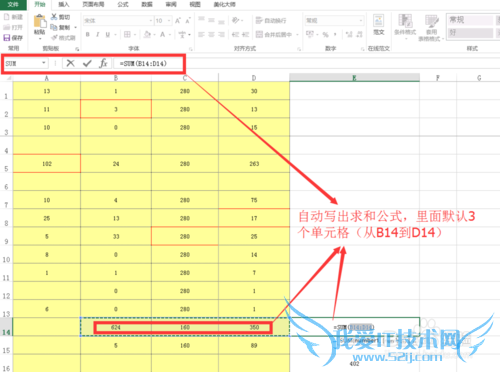Toggle Bold formatting
Screen dimensions: 500x372
(x=88, y=34)
